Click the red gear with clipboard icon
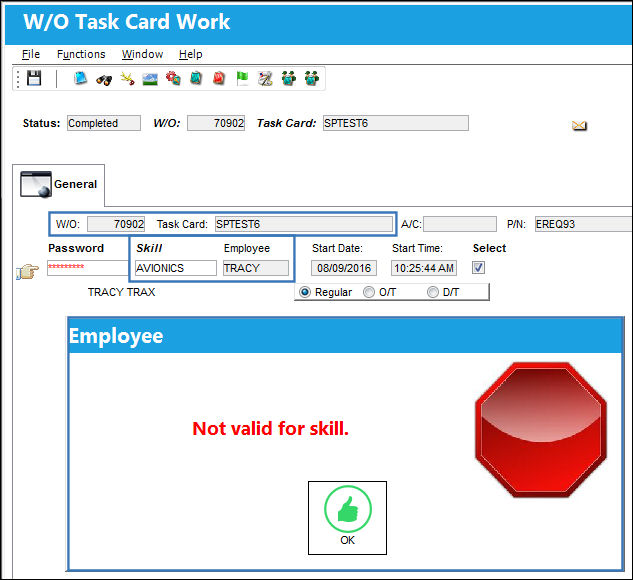 [x=173, y=78]
